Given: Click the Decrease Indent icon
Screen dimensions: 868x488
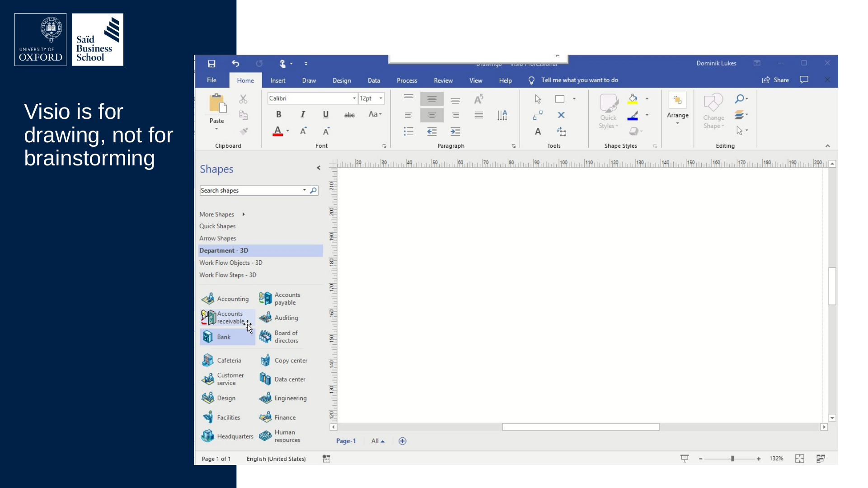Looking at the screenshot, I should coord(432,131).
